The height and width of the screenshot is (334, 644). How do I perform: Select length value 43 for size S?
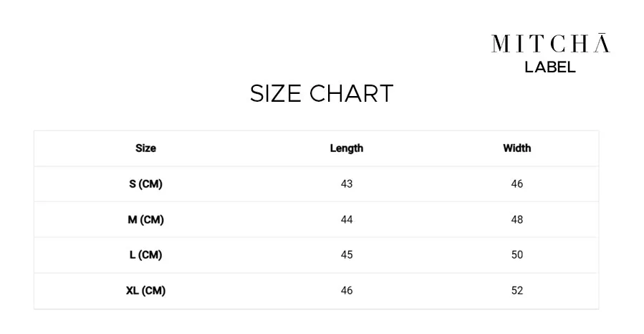347,183
